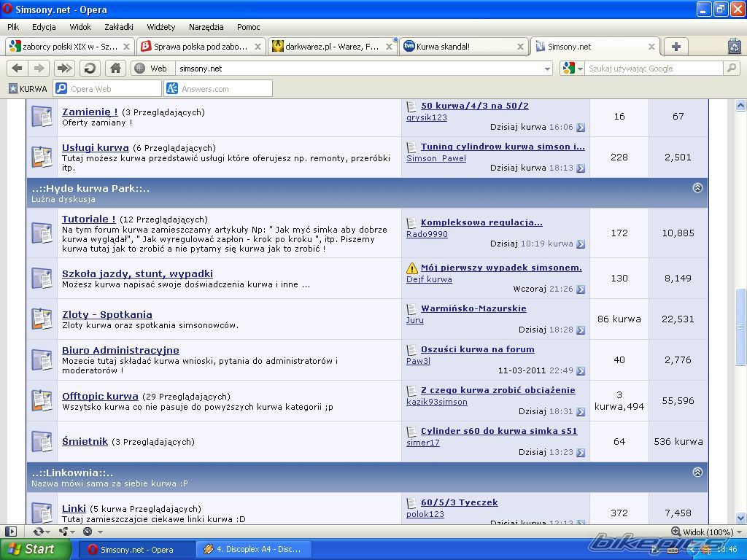Click the vertical scrollbar down arrow
Viewport: 747px width, 560px height.
click(740, 518)
